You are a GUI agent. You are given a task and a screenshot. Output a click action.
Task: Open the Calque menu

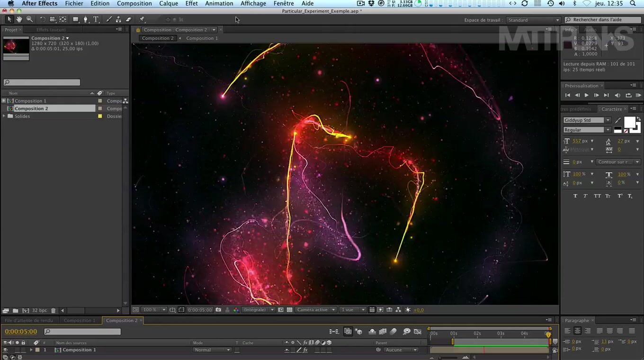click(x=168, y=3)
